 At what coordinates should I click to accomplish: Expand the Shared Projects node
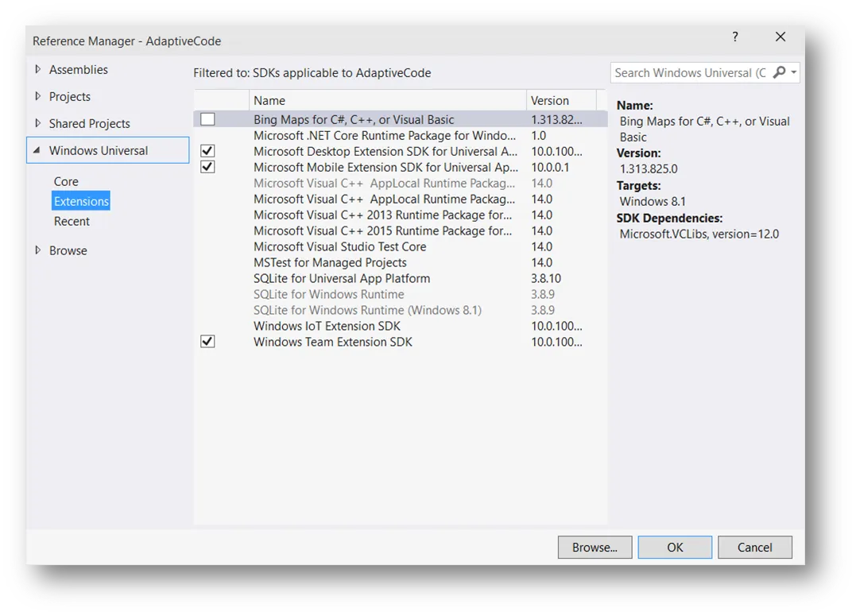tap(37, 123)
